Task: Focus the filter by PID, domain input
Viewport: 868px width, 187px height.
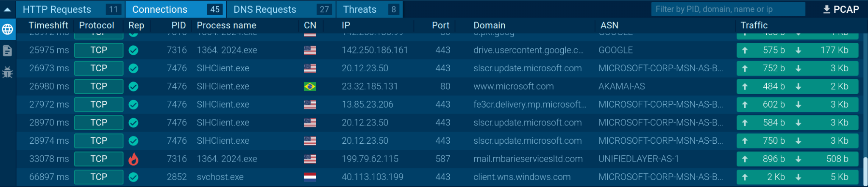Action: pos(727,9)
